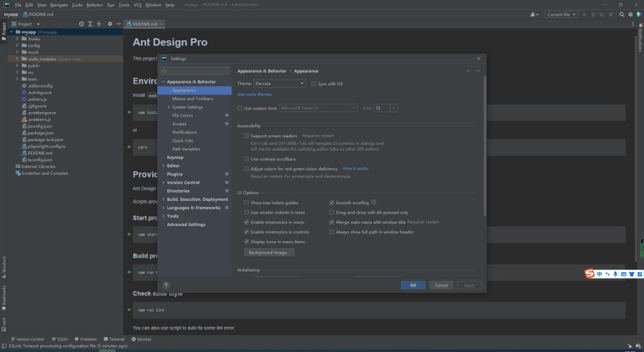The height and width of the screenshot is (352, 644).
Task: Click the Settings search input field
Action: (195, 71)
